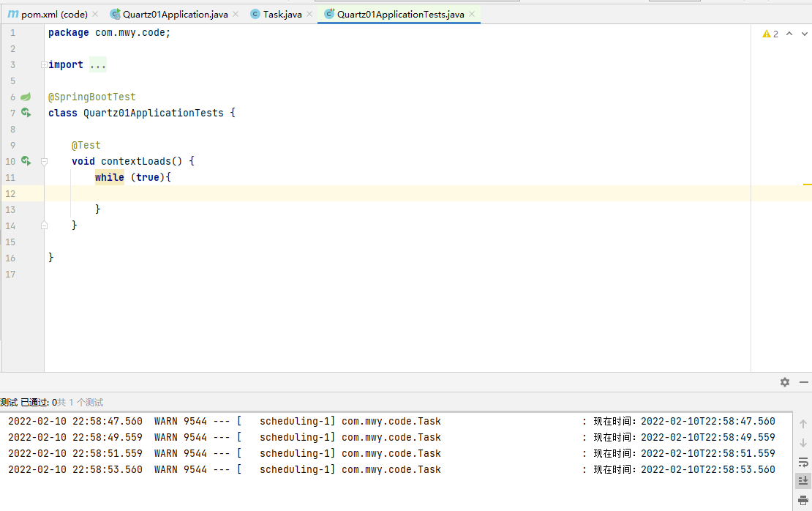
Task: Click print console output icon
Action: click(x=803, y=500)
